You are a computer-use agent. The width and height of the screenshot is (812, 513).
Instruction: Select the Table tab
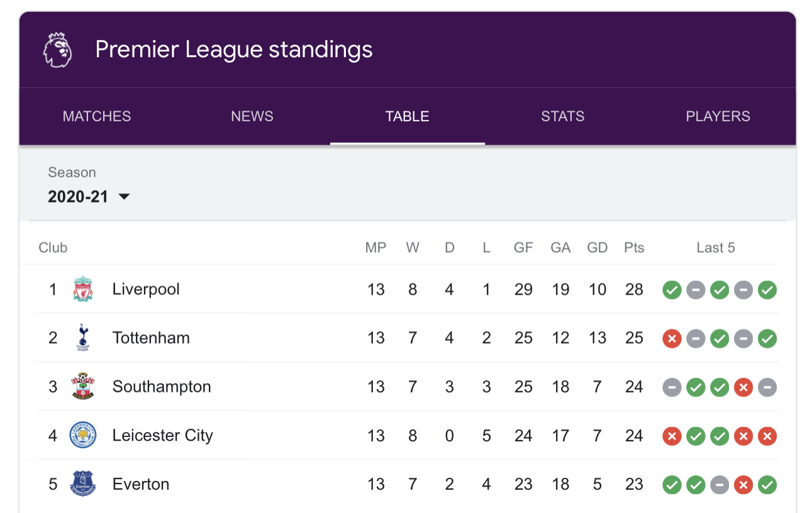tap(408, 116)
